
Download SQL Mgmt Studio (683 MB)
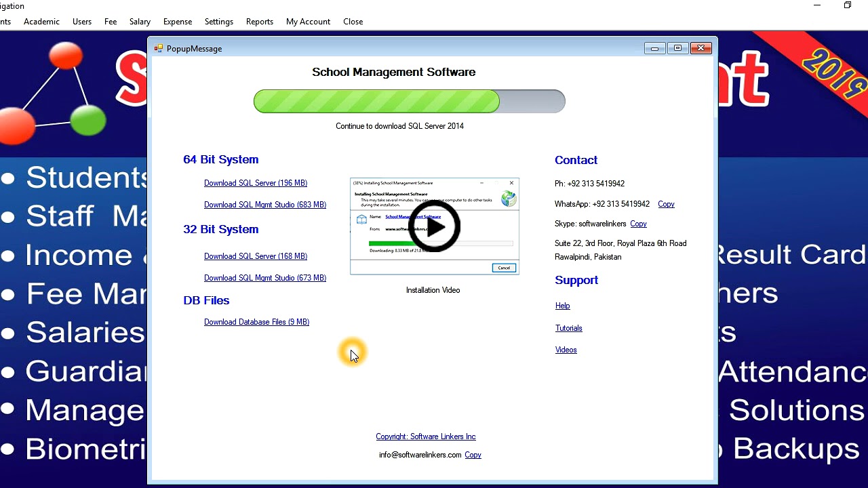point(265,205)
